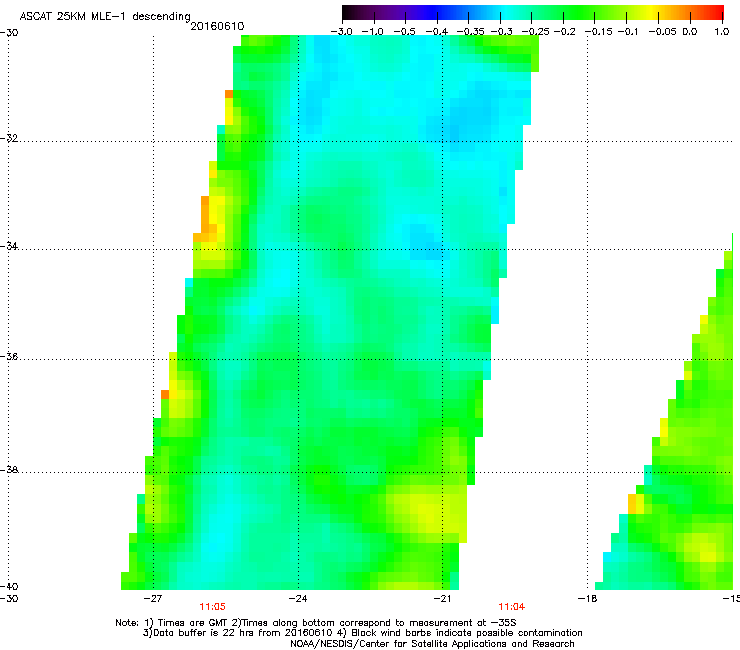The image size is (740, 650).
Task: Select the -38 latitude axis label
Action: (x=9, y=470)
